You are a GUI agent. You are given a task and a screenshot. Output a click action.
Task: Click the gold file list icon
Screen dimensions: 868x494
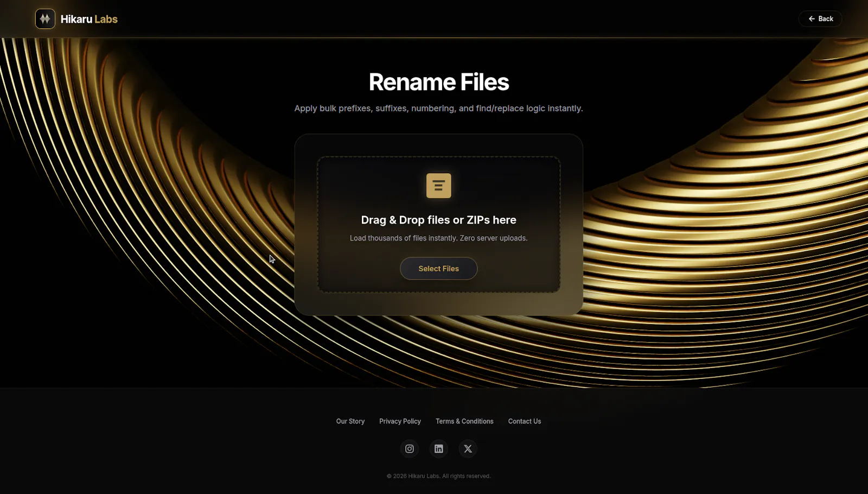click(439, 186)
